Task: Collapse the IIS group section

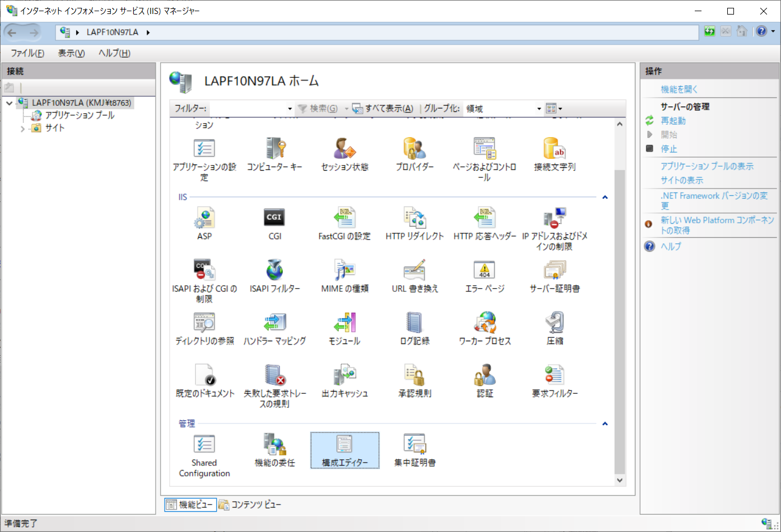Action: pyautogui.click(x=605, y=197)
